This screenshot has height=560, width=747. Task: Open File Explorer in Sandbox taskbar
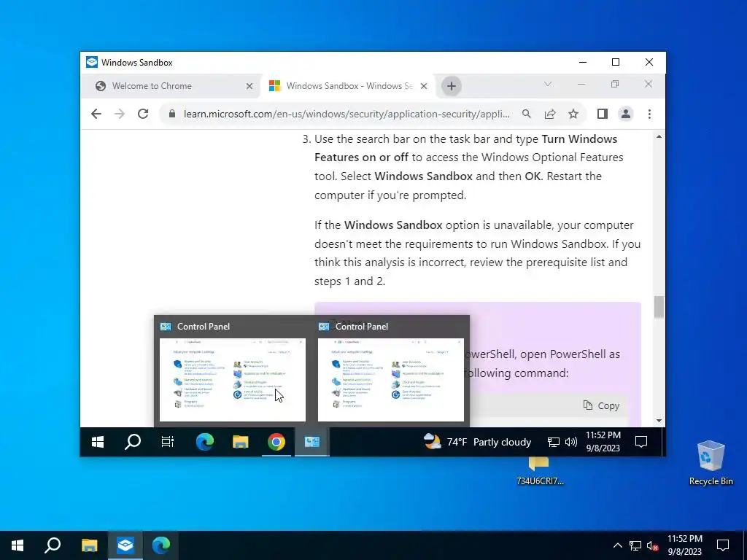pos(241,442)
